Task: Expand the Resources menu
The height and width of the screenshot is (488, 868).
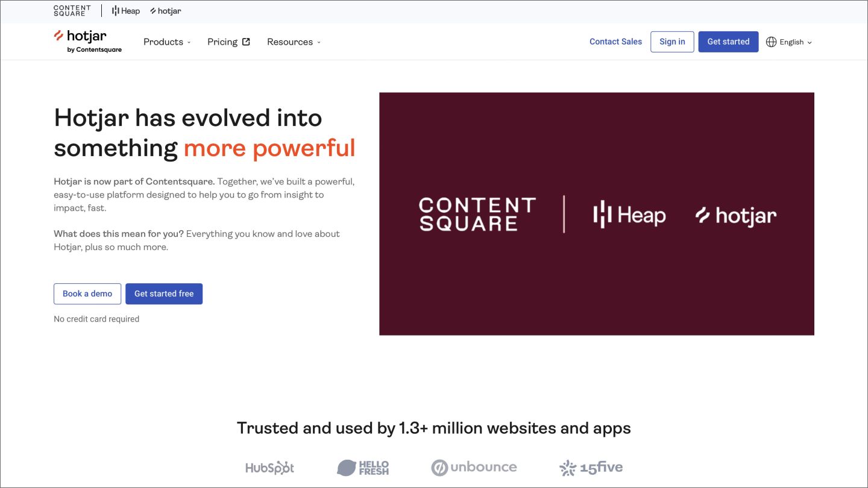Action: pyautogui.click(x=294, y=42)
